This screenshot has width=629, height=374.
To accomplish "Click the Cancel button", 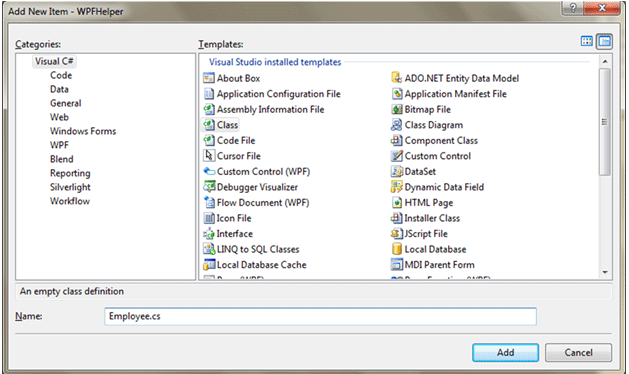I will (578, 352).
